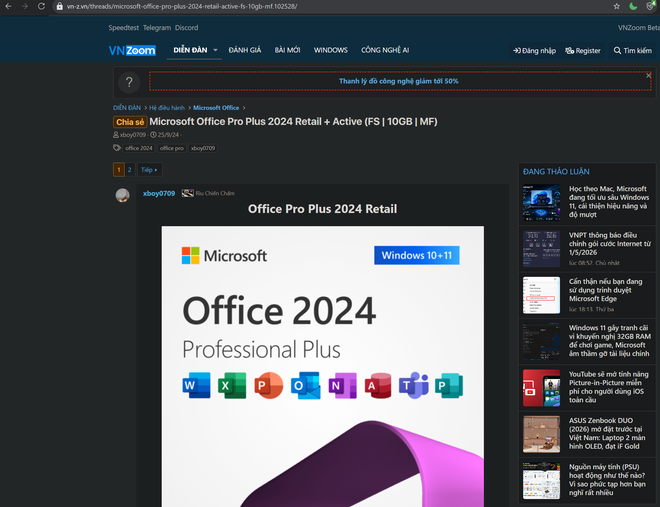Open the WINDOWS menu item
This screenshot has width=660, height=507.
click(330, 50)
